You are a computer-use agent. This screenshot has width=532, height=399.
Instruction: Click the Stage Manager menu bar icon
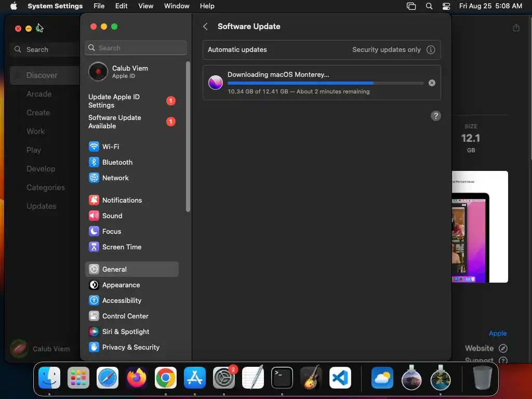click(x=411, y=6)
